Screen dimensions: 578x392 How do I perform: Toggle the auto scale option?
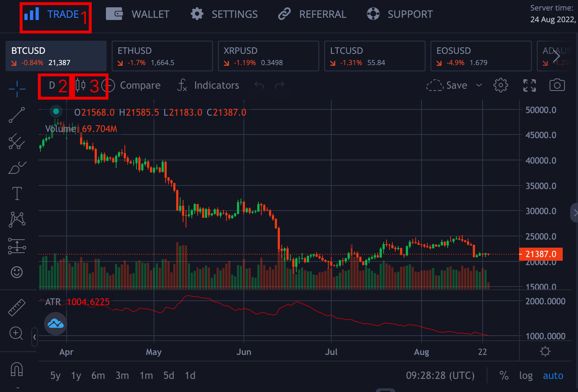point(553,375)
